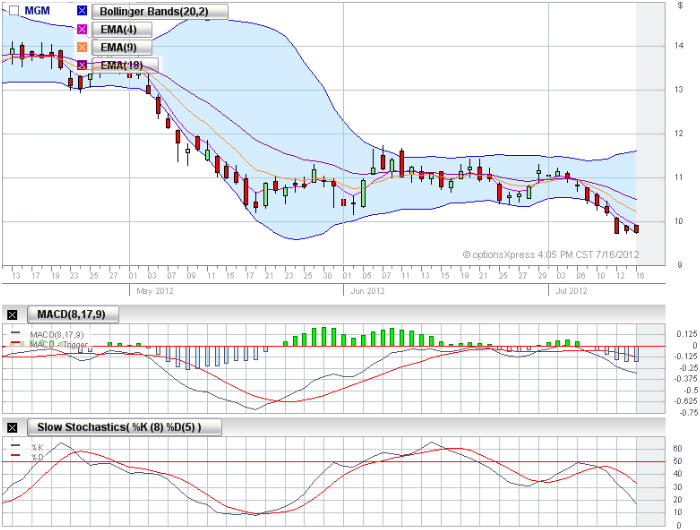
Task: Click the May 2012 month label
Action: (x=154, y=291)
